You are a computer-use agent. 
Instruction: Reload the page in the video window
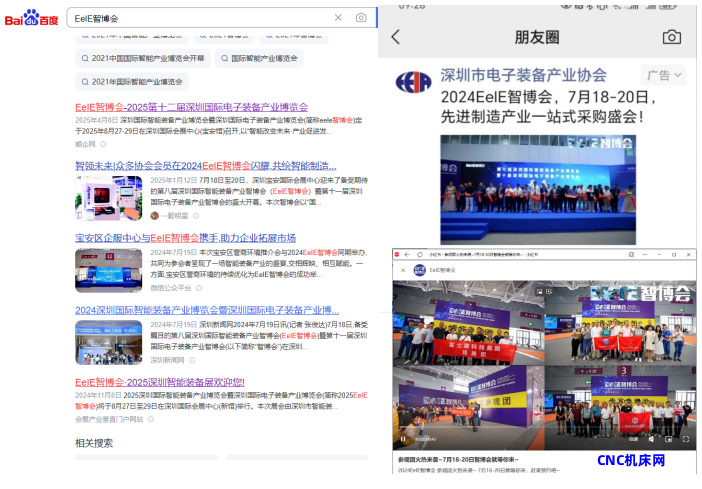click(x=420, y=254)
